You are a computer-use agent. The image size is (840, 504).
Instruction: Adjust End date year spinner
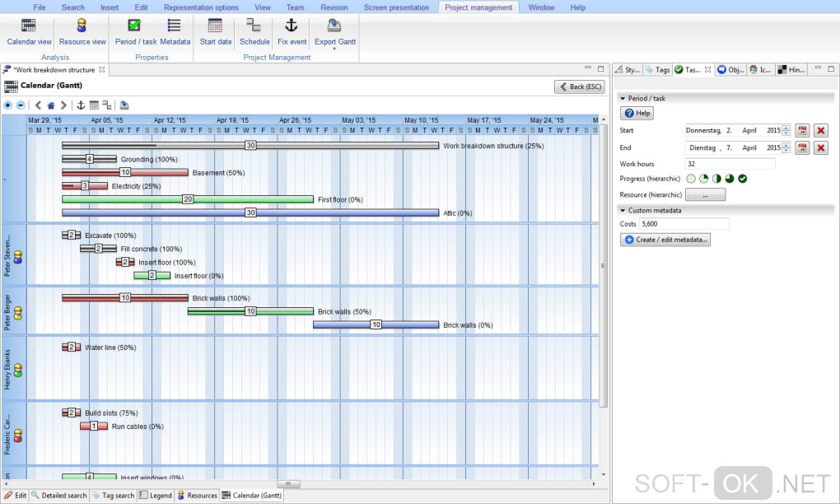(786, 147)
